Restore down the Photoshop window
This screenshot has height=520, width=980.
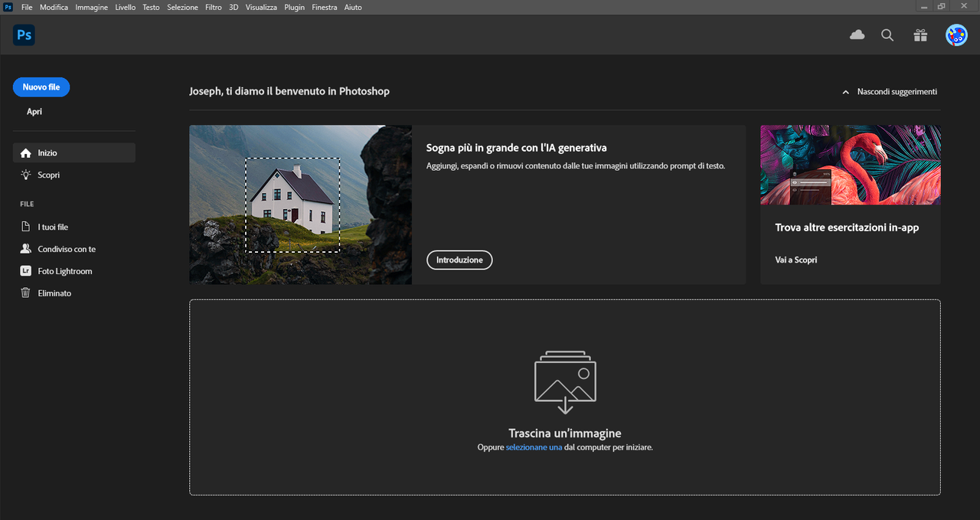[942, 6]
